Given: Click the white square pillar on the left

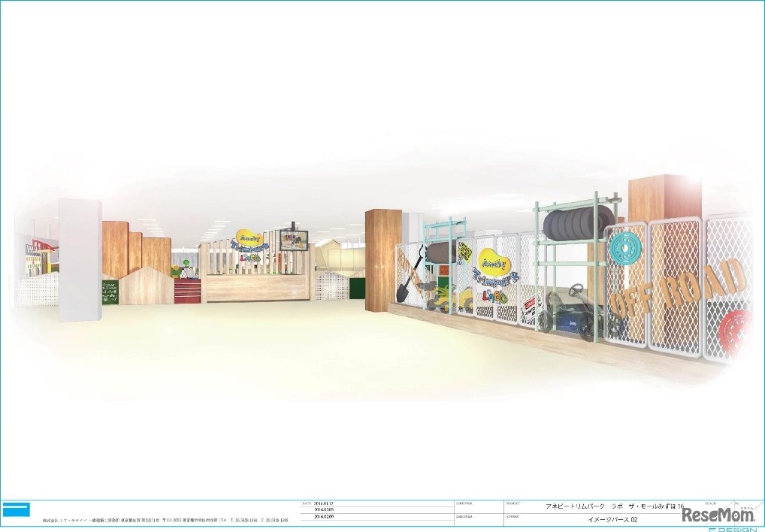Looking at the screenshot, I should 80,260.
